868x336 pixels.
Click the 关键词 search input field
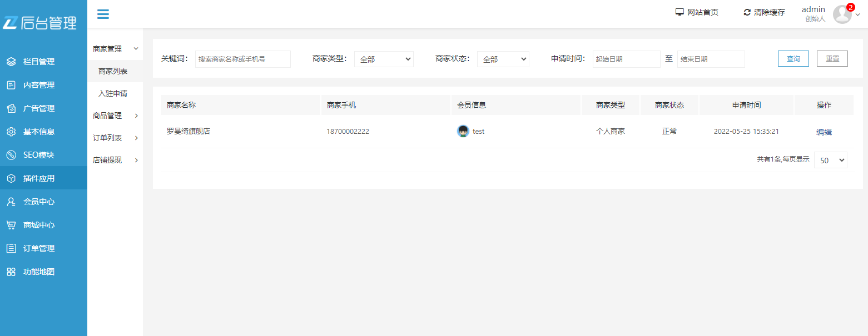coord(242,59)
